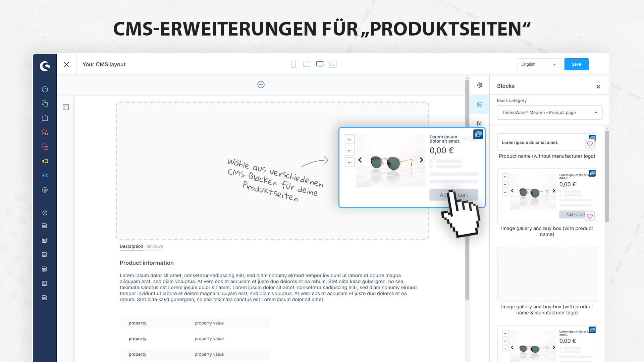Switch to the Reviews tab
This screenshot has width=644, height=362.
coord(155,246)
